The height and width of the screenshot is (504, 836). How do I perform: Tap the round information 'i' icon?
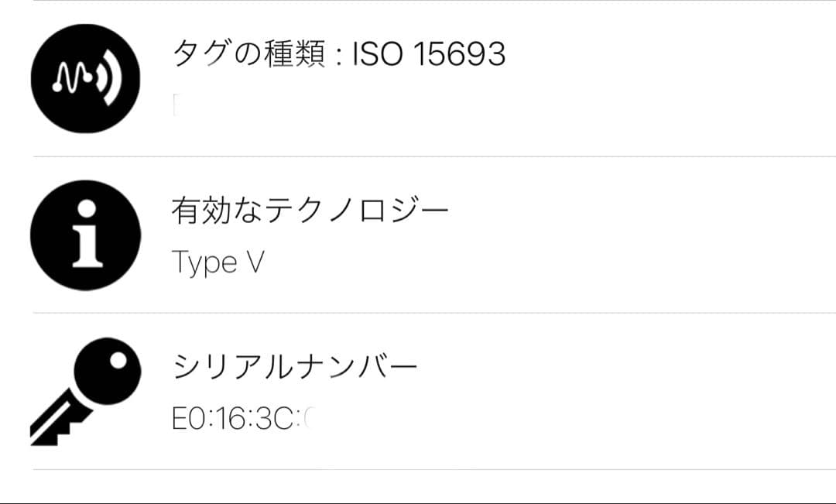[x=85, y=235]
